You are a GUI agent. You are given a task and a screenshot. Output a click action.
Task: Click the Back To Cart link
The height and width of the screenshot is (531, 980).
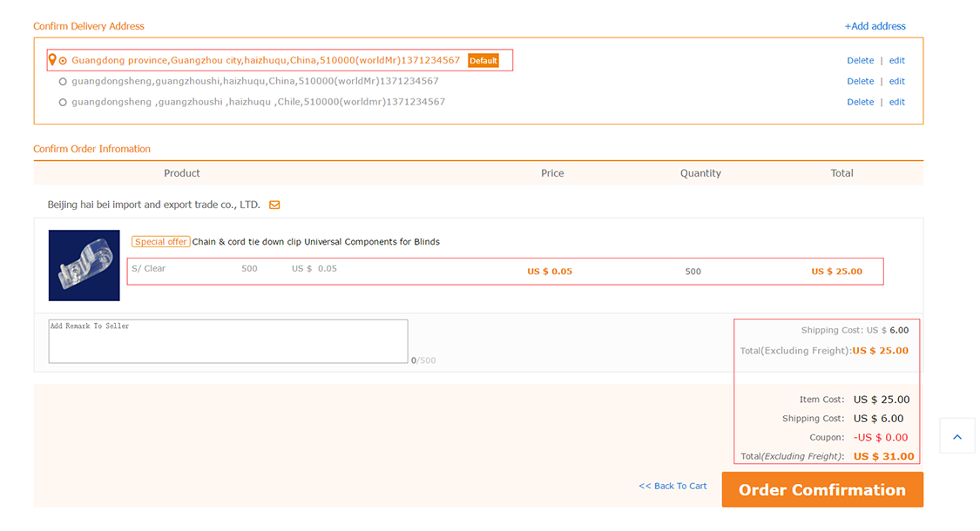(672, 486)
